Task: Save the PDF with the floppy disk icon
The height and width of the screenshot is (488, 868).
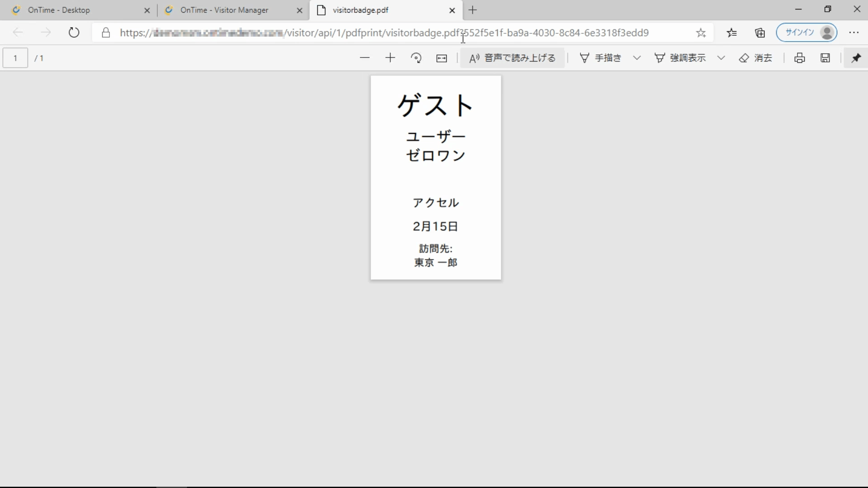Action: 825,58
